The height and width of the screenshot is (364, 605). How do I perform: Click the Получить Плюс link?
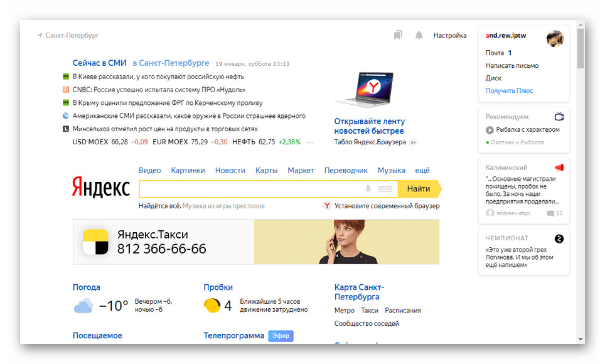click(509, 91)
